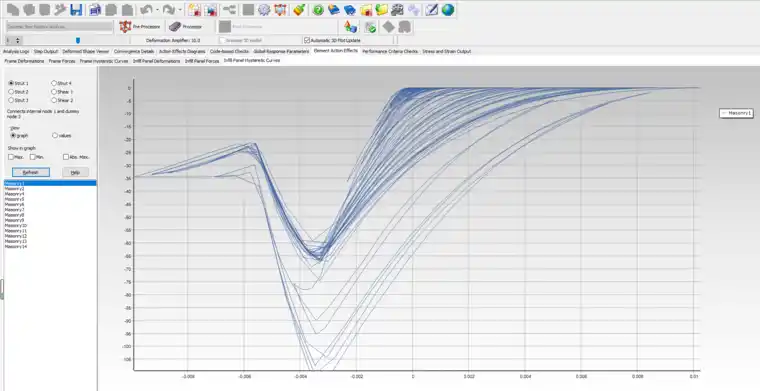
Task: Enable the Max. checkbox
Action: pos(11,157)
